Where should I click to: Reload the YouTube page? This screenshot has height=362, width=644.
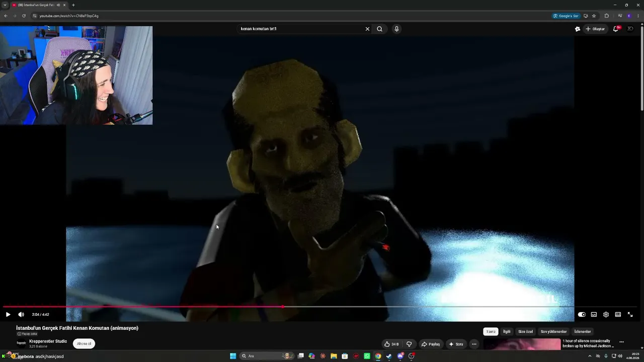click(24, 16)
